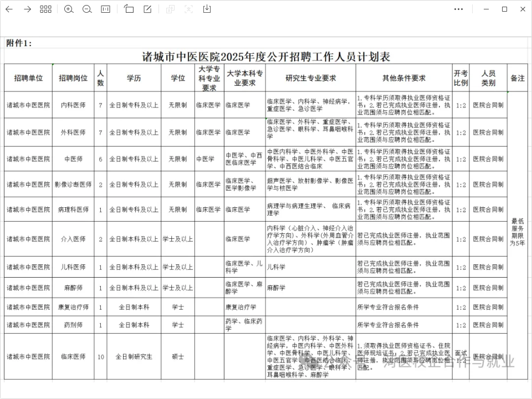Zoom in with the plus magnifier icon
This screenshot has width=532, height=399.
(x=69, y=9)
